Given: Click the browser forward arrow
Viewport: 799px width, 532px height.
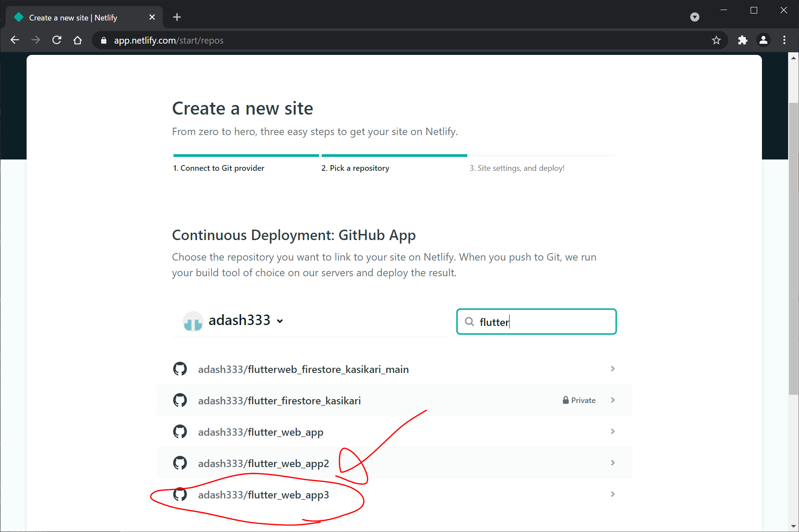Looking at the screenshot, I should pyautogui.click(x=36, y=40).
